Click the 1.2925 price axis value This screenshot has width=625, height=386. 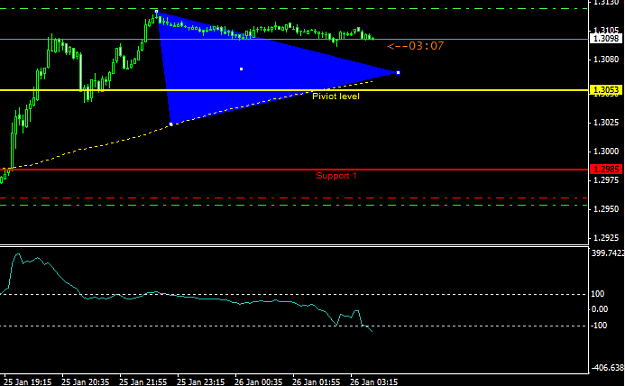tap(606, 238)
